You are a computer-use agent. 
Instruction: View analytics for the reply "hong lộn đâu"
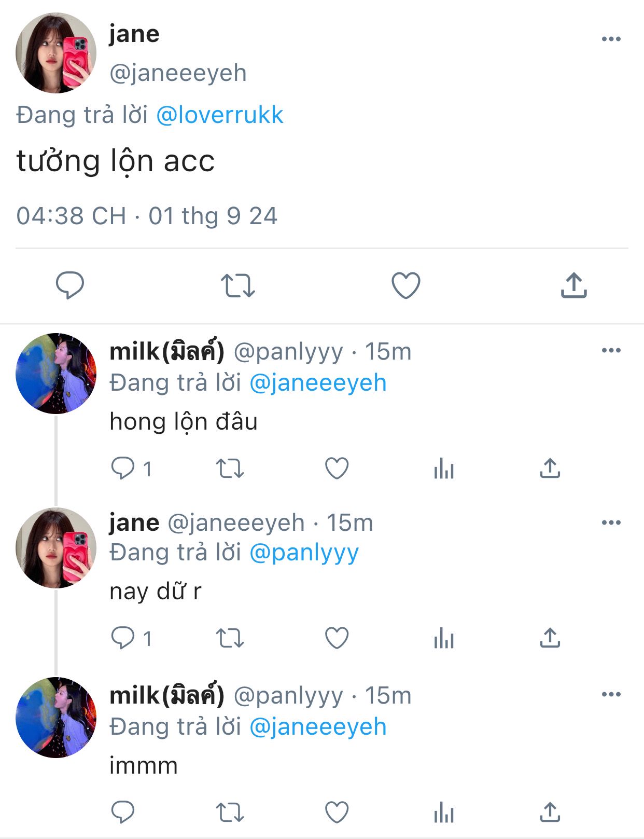[x=444, y=469]
